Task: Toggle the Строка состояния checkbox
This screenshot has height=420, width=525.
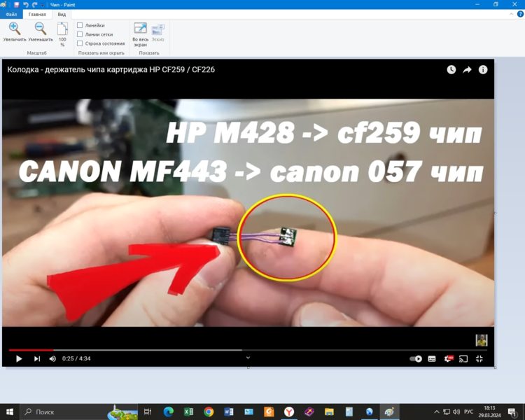Action: tap(80, 43)
